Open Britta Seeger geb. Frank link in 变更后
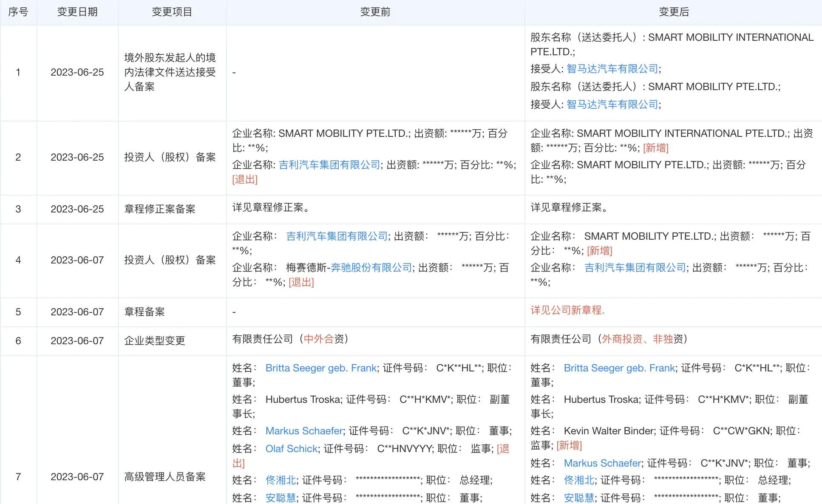822x504 pixels. (x=619, y=368)
